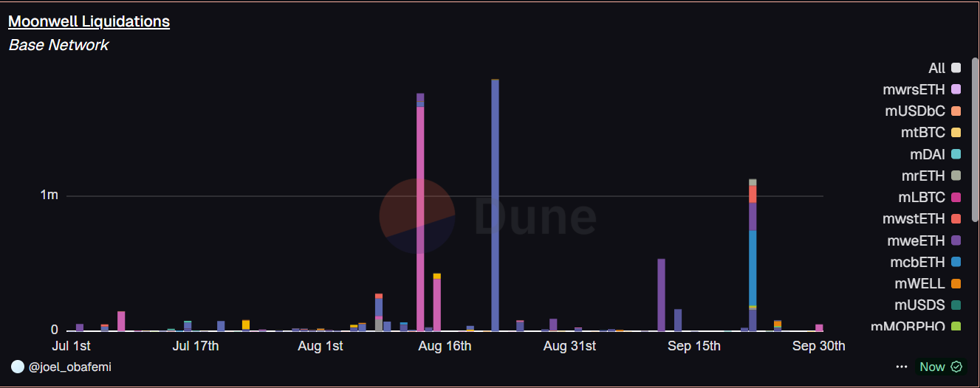Image resolution: width=980 pixels, height=388 pixels.
Task: Click the Now refresh status button
Action: pos(940,367)
